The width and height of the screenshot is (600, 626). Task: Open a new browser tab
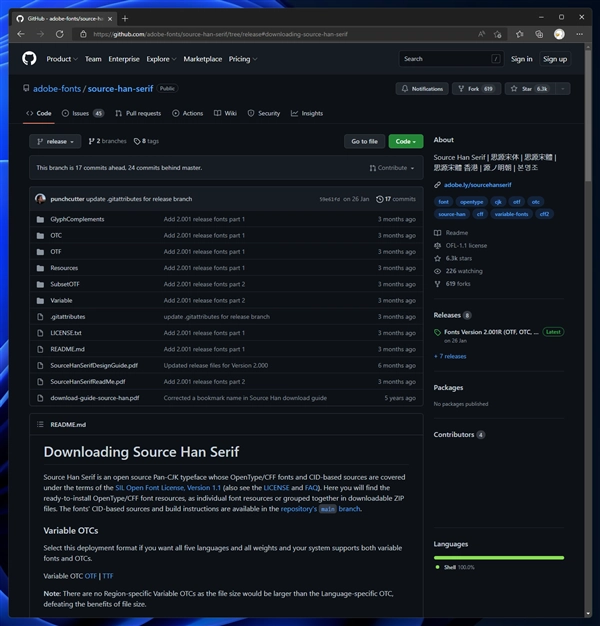[125, 18]
